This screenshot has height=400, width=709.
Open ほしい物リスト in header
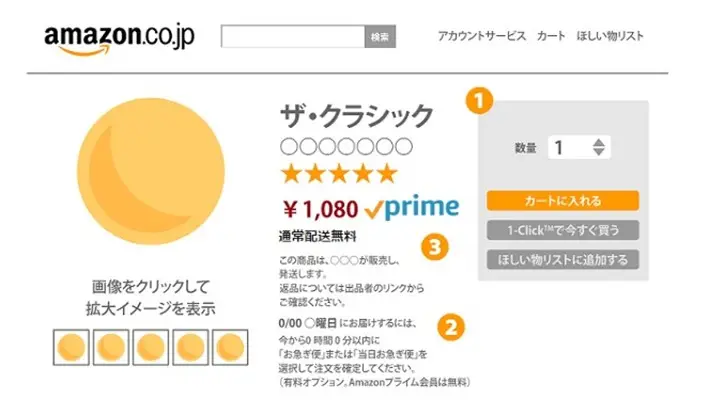[610, 36]
